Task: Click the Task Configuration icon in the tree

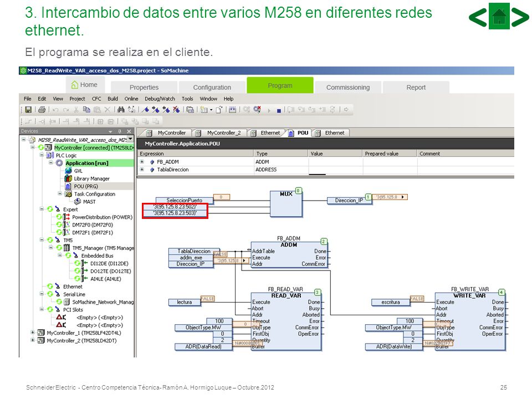Action: tap(69, 194)
